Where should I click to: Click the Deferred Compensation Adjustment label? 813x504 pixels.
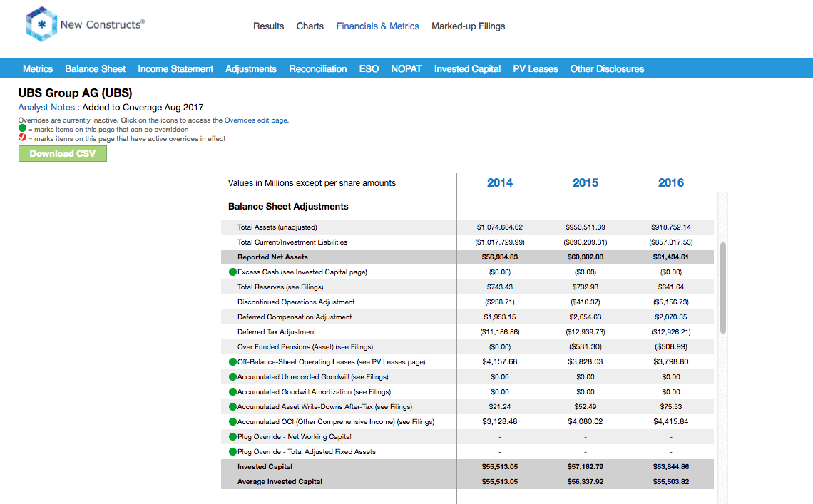click(295, 317)
